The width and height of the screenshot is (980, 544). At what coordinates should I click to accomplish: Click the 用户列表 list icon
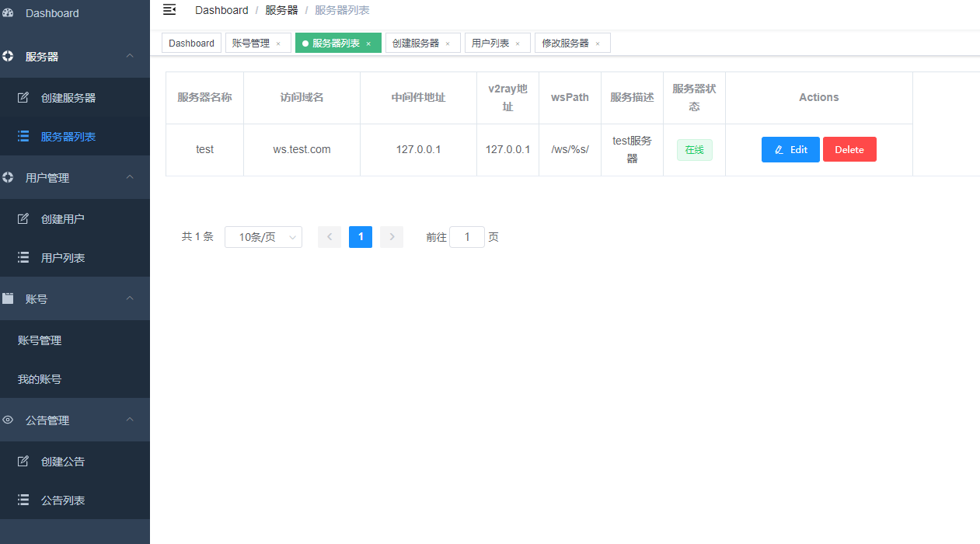(x=23, y=257)
